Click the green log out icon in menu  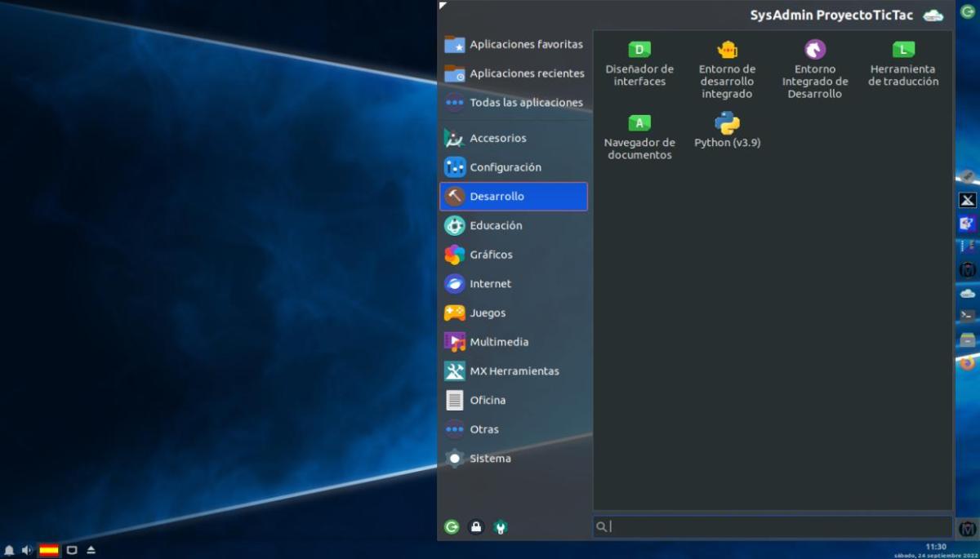click(x=452, y=527)
